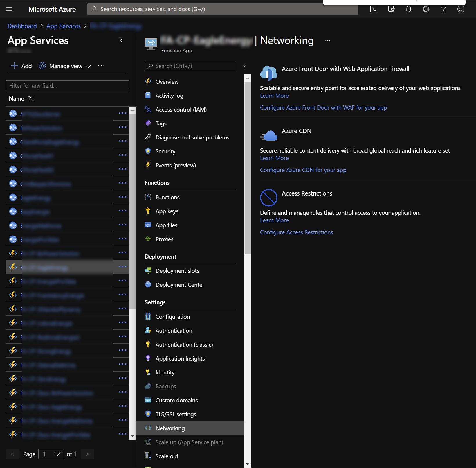Screen dimensions: 476x468
Task: Click Configure Access Restrictions link
Action: click(x=296, y=232)
